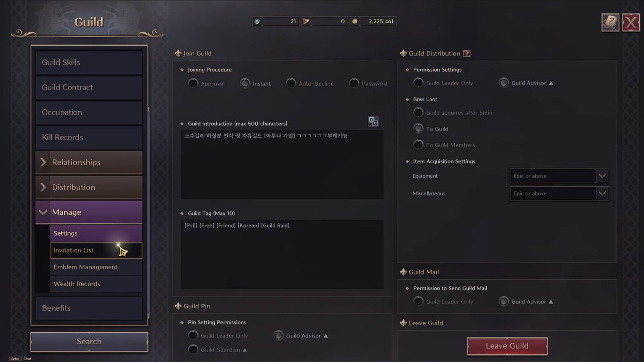This screenshot has width=644, height=362.
Task: Click the Guild Introduction text input field
Action: (282, 164)
